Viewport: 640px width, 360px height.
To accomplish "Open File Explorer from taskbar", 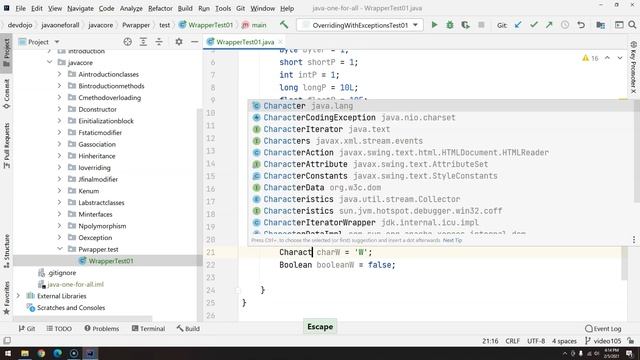I will click(24, 353).
